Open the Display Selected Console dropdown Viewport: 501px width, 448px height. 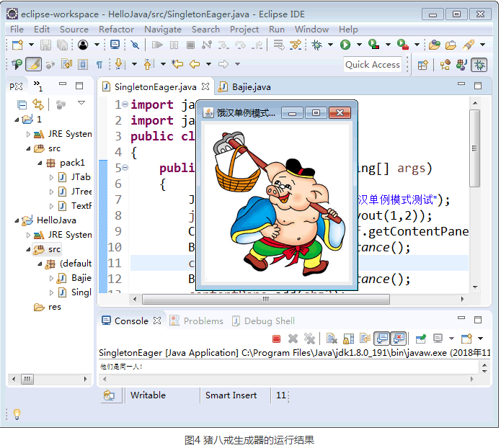451,339
